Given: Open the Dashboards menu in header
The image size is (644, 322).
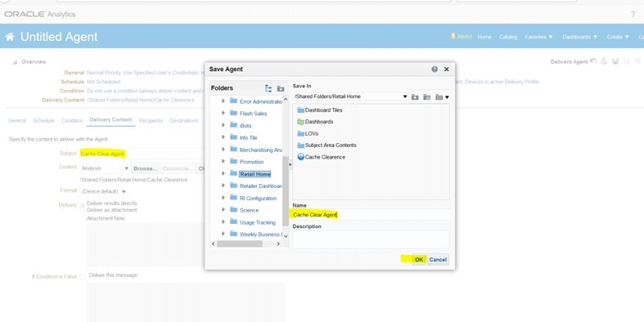Looking at the screenshot, I should pos(580,37).
